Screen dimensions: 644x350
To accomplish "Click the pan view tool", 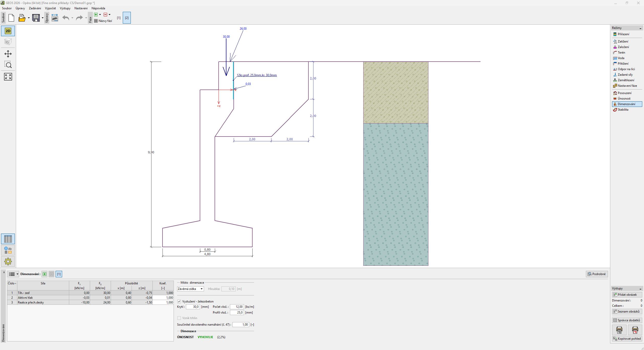I will (x=8, y=54).
